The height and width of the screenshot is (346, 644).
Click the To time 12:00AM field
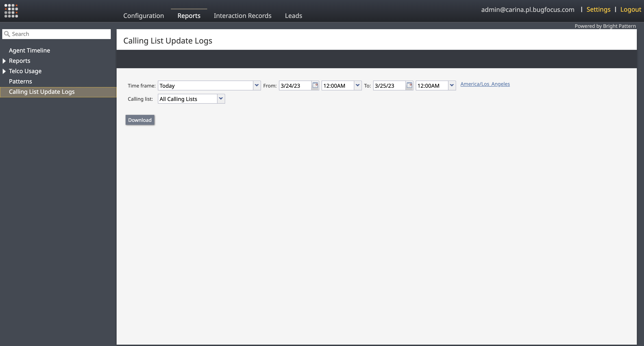(x=432, y=85)
